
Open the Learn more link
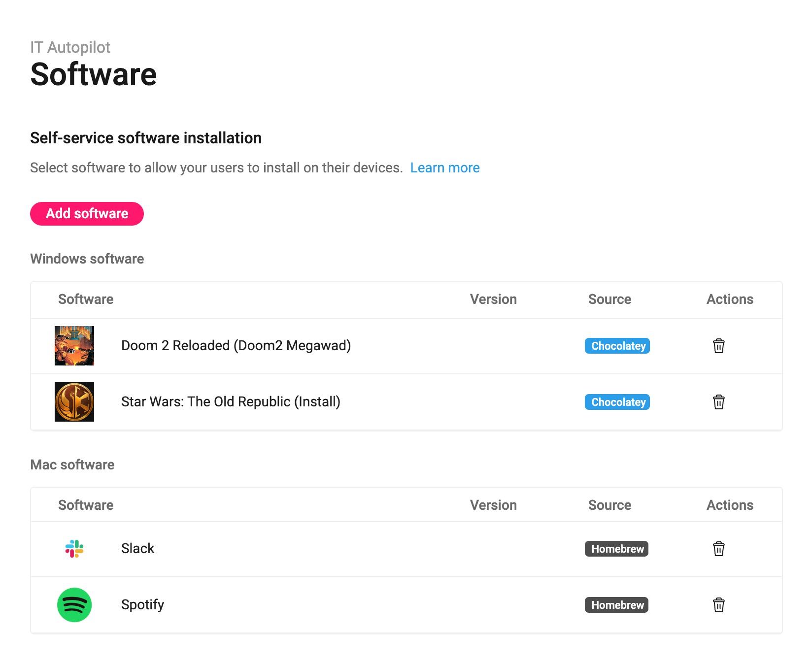(x=445, y=168)
